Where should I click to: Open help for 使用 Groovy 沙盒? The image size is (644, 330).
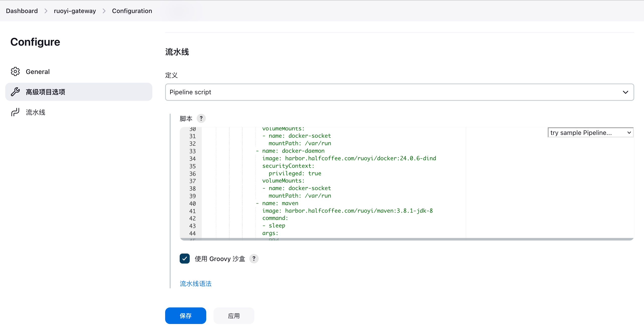(x=254, y=259)
